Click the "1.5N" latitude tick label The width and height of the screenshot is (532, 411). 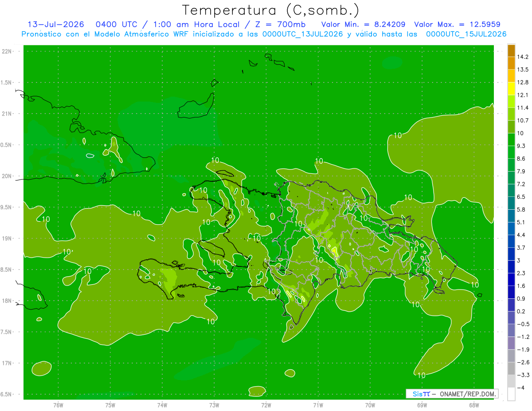[x=6, y=82]
